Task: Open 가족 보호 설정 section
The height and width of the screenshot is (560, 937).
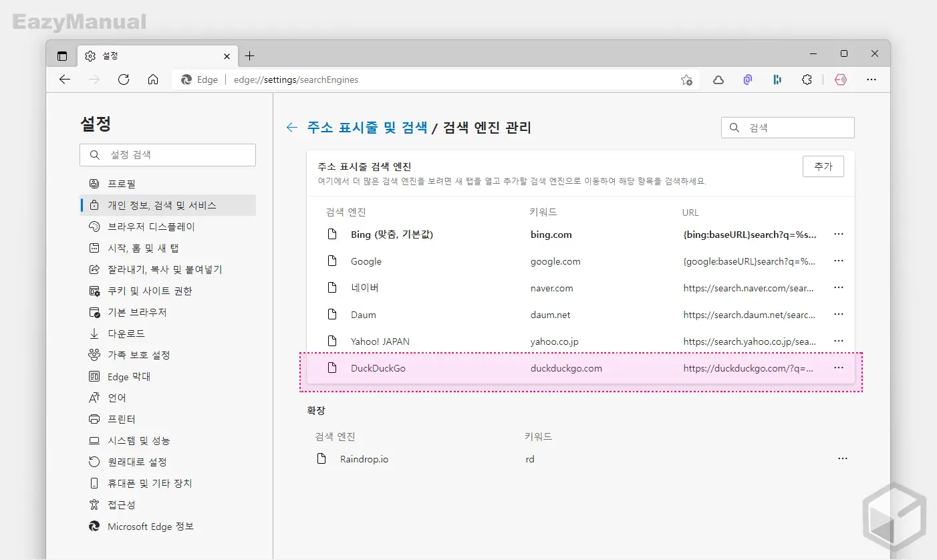Action: 168,355
